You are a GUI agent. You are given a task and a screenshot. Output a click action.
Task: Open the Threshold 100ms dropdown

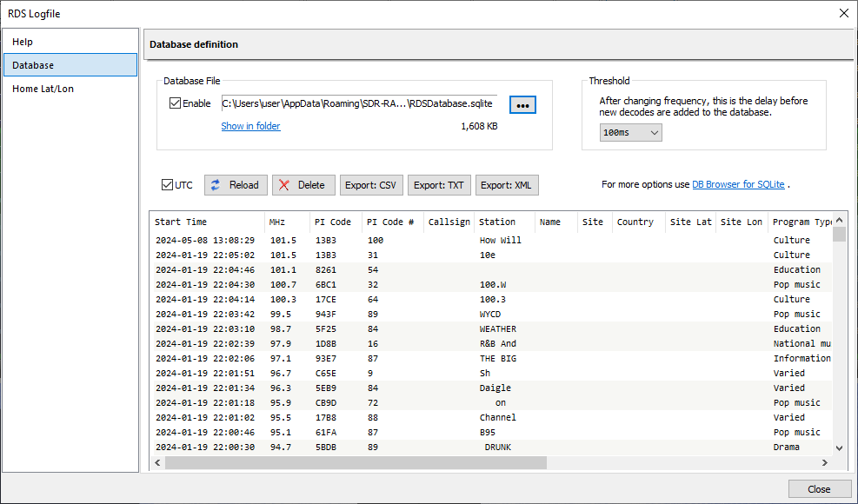[x=630, y=132]
